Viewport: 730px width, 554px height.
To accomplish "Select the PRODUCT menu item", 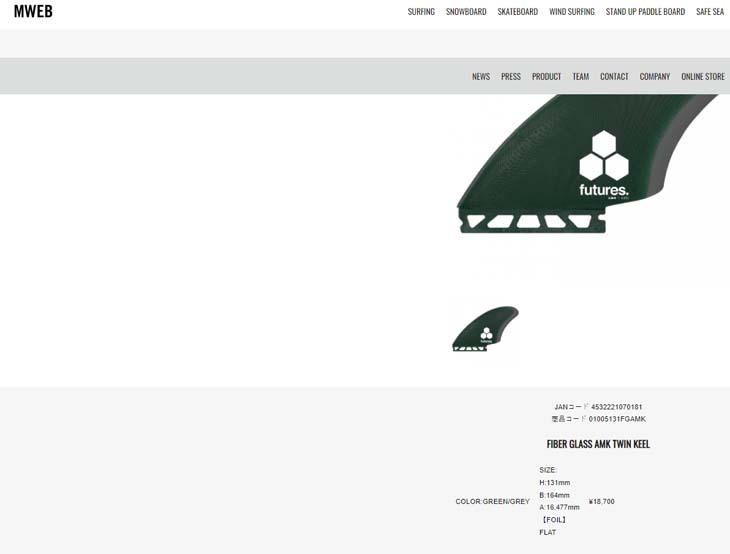I will [546, 77].
